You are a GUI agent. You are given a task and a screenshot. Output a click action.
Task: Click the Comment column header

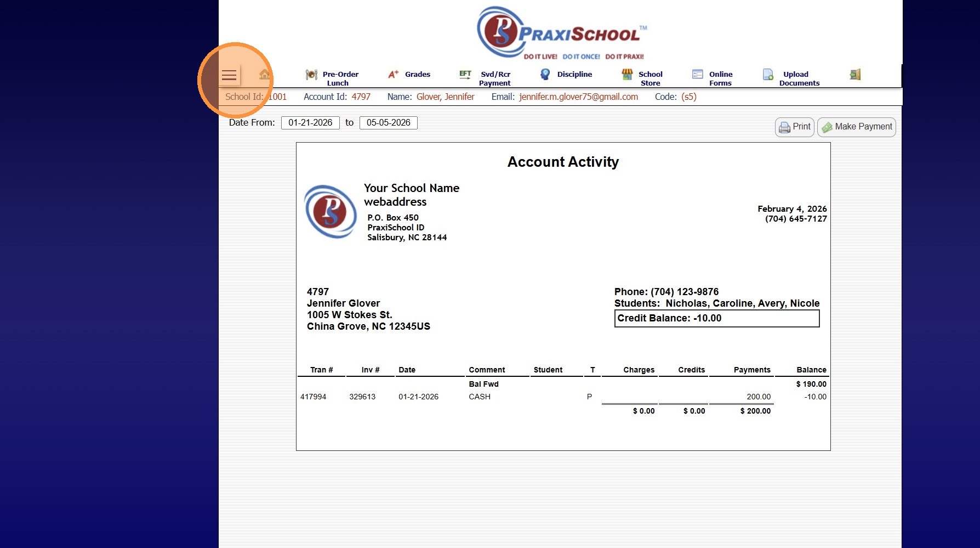tap(487, 370)
